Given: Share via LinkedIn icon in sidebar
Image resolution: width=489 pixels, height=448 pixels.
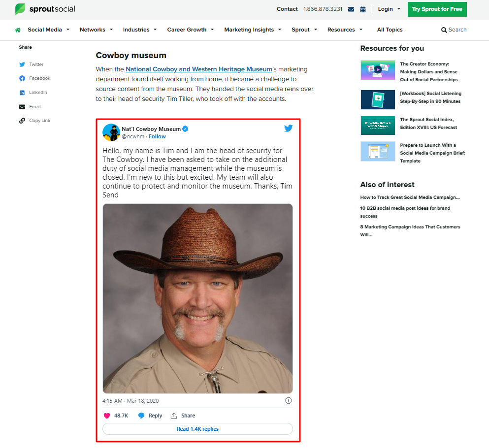Looking at the screenshot, I should click(22, 93).
